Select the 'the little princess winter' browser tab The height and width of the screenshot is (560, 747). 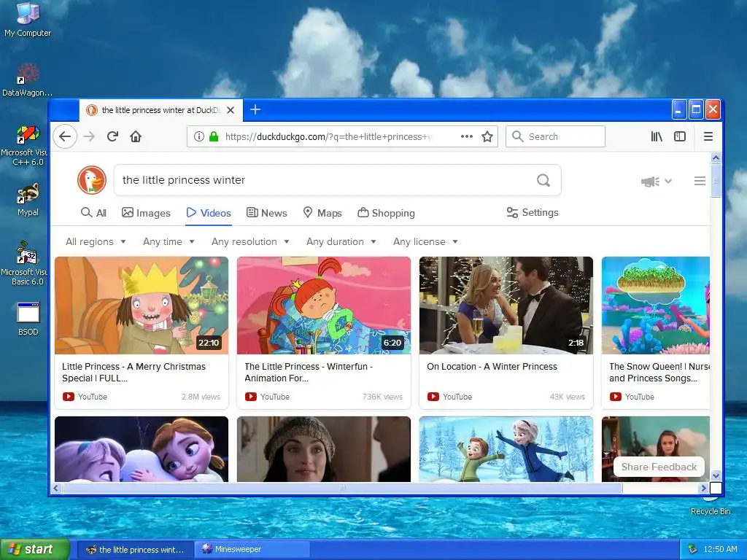pyautogui.click(x=161, y=110)
